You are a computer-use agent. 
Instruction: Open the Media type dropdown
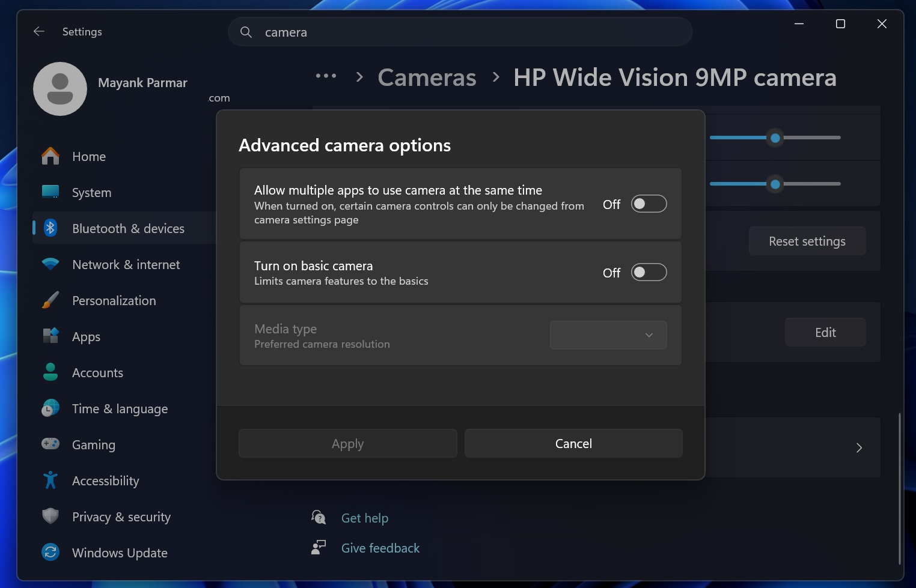tap(608, 335)
